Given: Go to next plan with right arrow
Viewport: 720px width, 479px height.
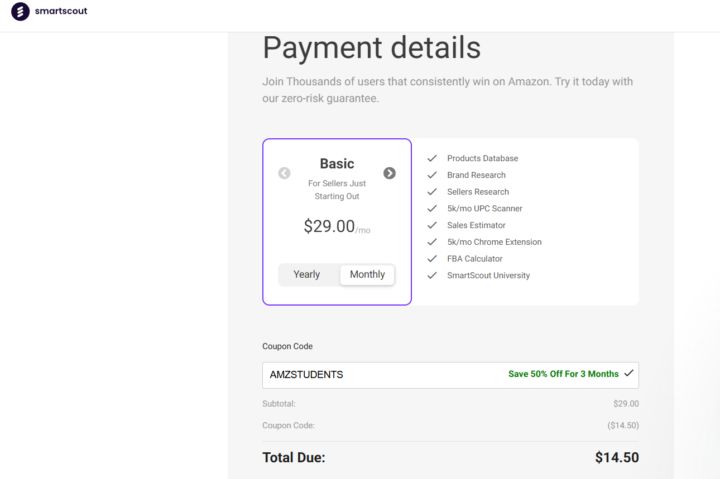Looking at the screenshot, I should coord(389,173).
